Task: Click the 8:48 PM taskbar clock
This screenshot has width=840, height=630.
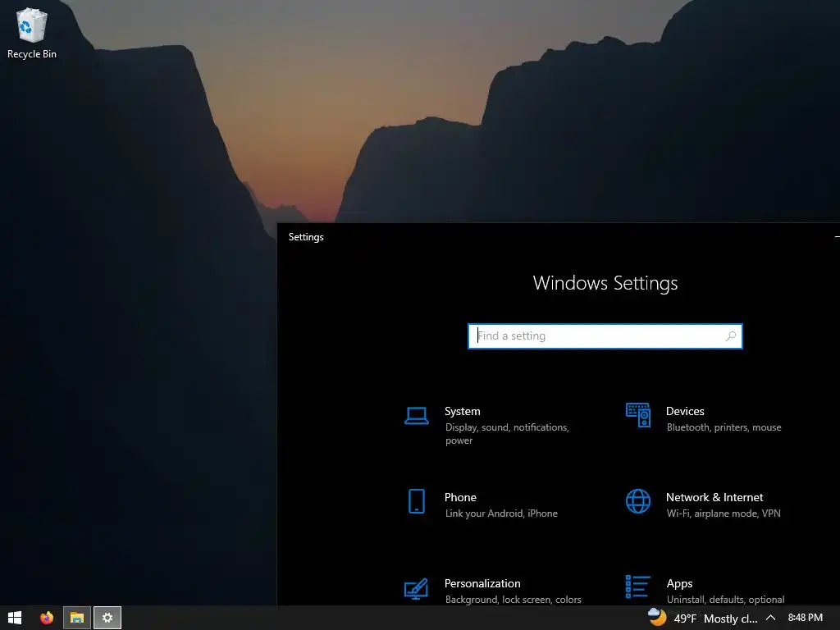Action: (x=806, y=618)
